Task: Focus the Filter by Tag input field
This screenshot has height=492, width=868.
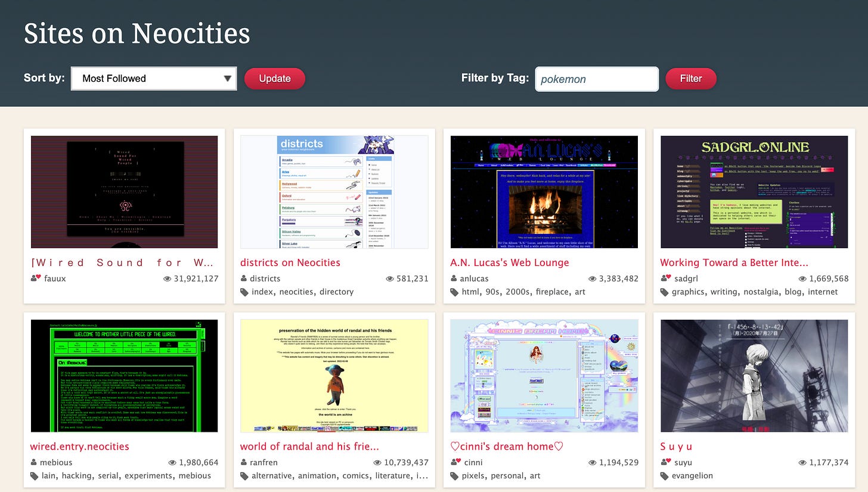Action: (x=597, y=79)
